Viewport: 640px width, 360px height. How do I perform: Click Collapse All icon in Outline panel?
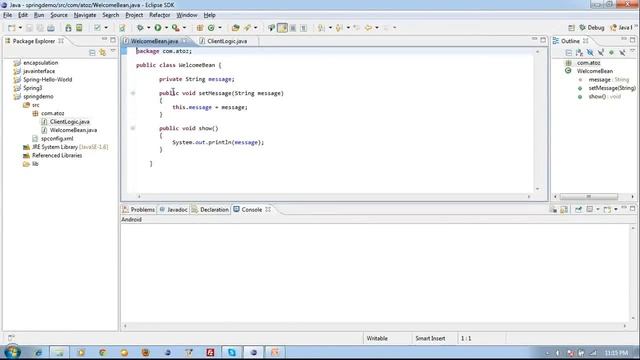point(568,53)
